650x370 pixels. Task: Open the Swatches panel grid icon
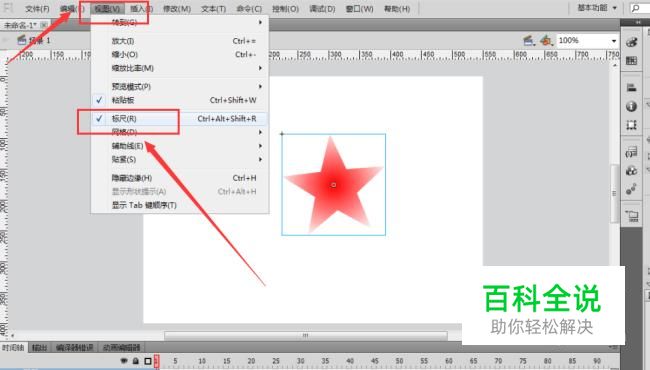[x=631, y=61]
